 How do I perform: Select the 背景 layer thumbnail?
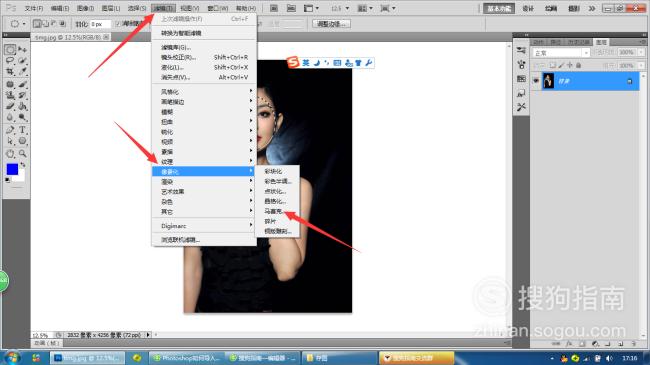click(548, 81)
